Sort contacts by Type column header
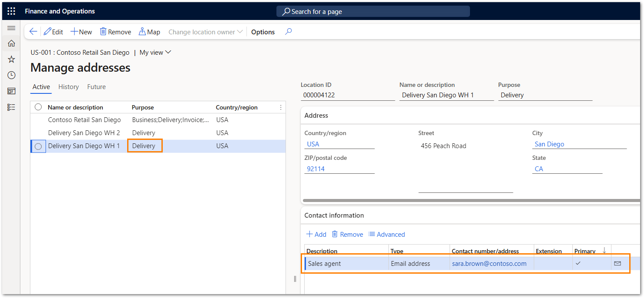 (397, 251)
